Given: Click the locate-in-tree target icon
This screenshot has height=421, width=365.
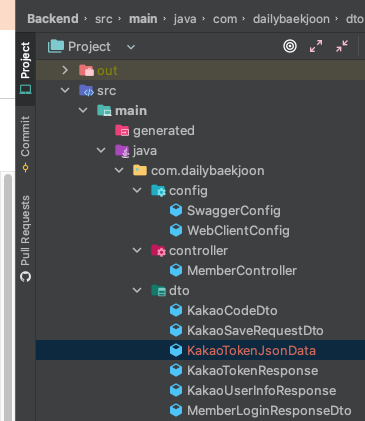Looking at the screenshot, I should pos(290,46).
